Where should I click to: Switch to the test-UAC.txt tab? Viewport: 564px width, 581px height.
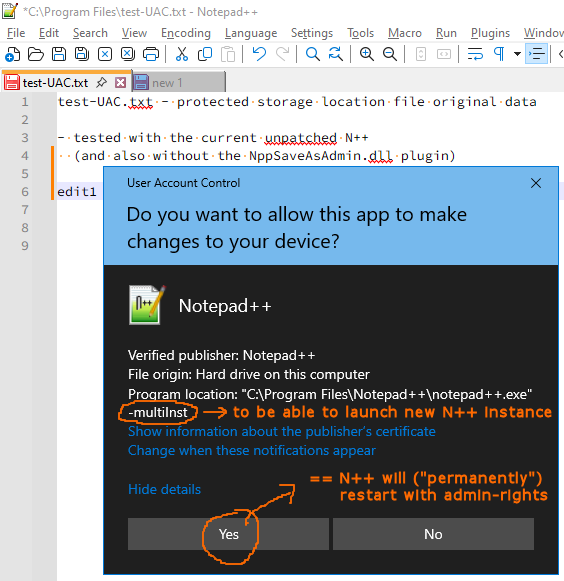click(55, 83)
